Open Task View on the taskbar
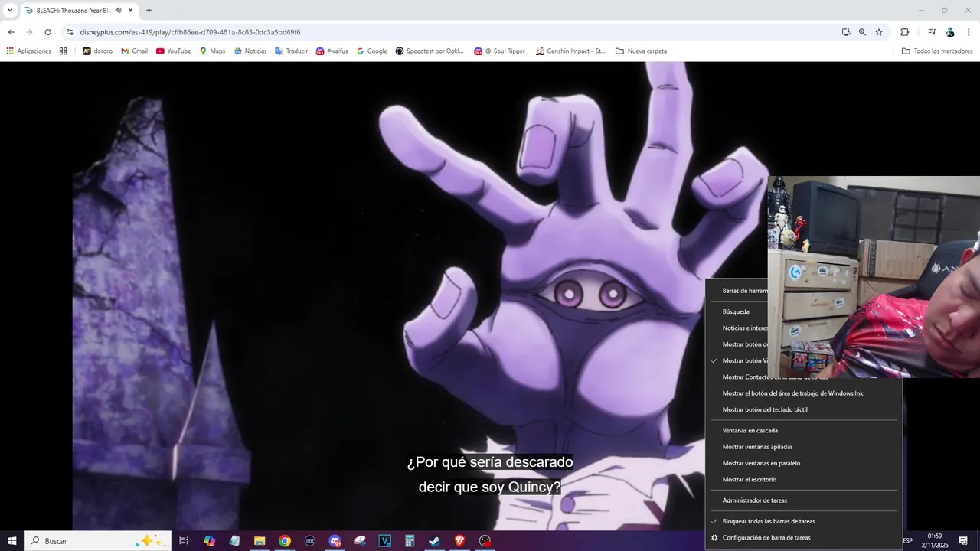Viewport: 980px width, 551px height. click(184, 541)
